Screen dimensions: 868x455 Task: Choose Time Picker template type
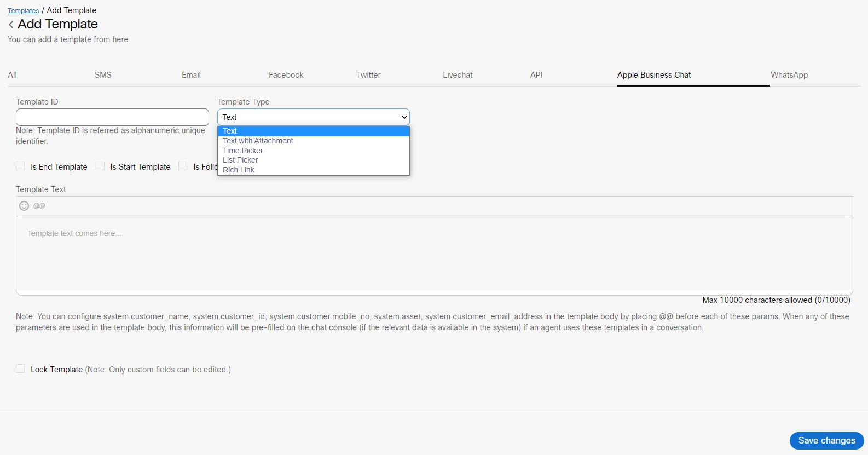click(x=313, y=151)
